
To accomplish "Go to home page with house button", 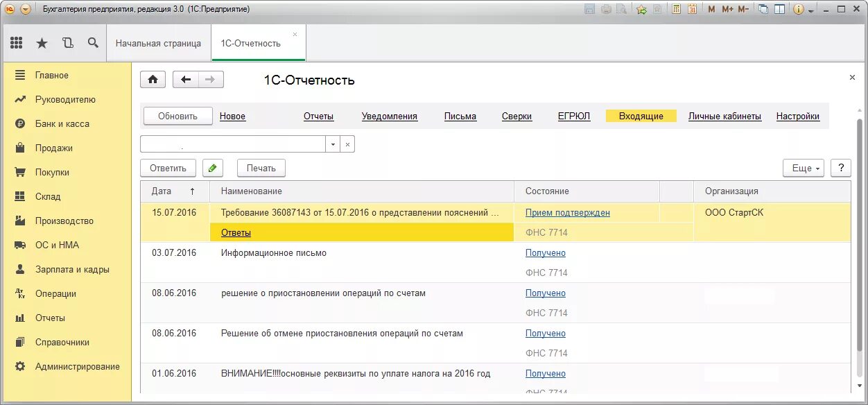I will [153, 80].
